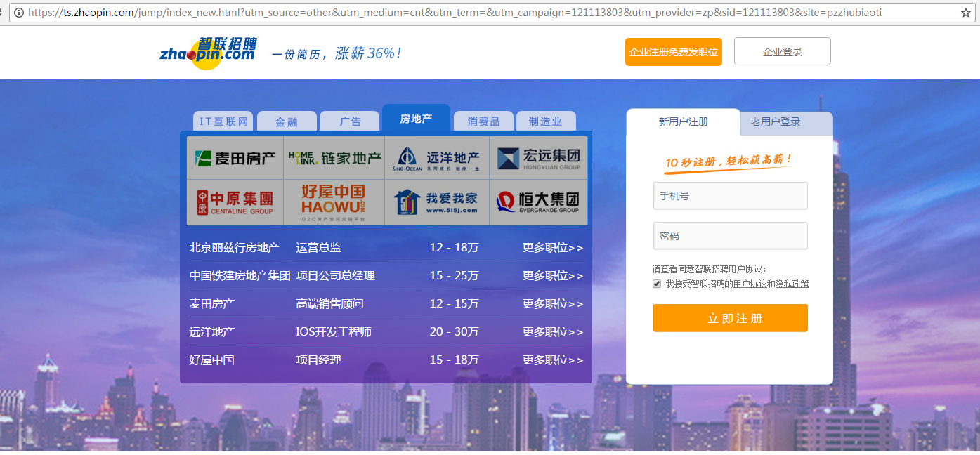Open the 好屋中国 HAOWU logo
980x455 pixels.
[x=334, y=202]
